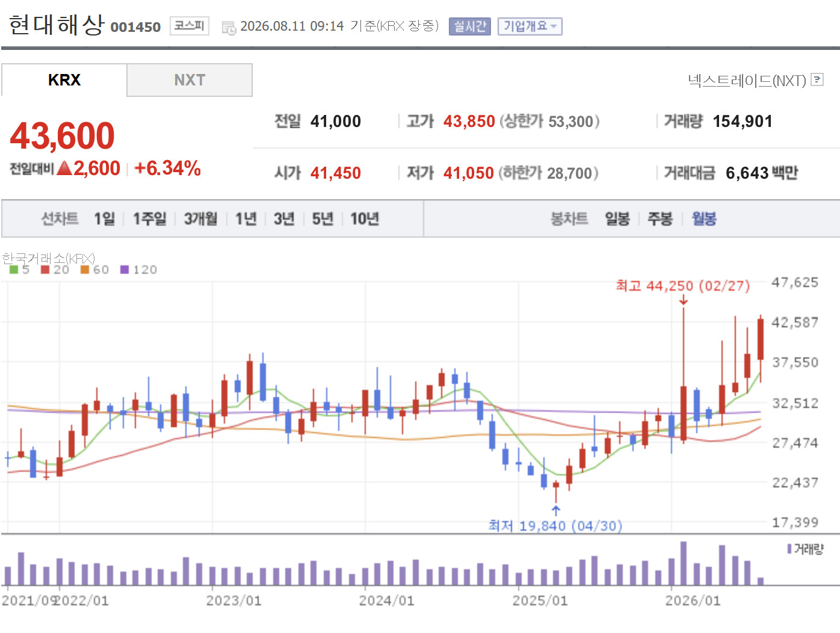Select the 5년 line chart period
The image size is (840, 633).
pyautogui.click(x=323, y=219)
